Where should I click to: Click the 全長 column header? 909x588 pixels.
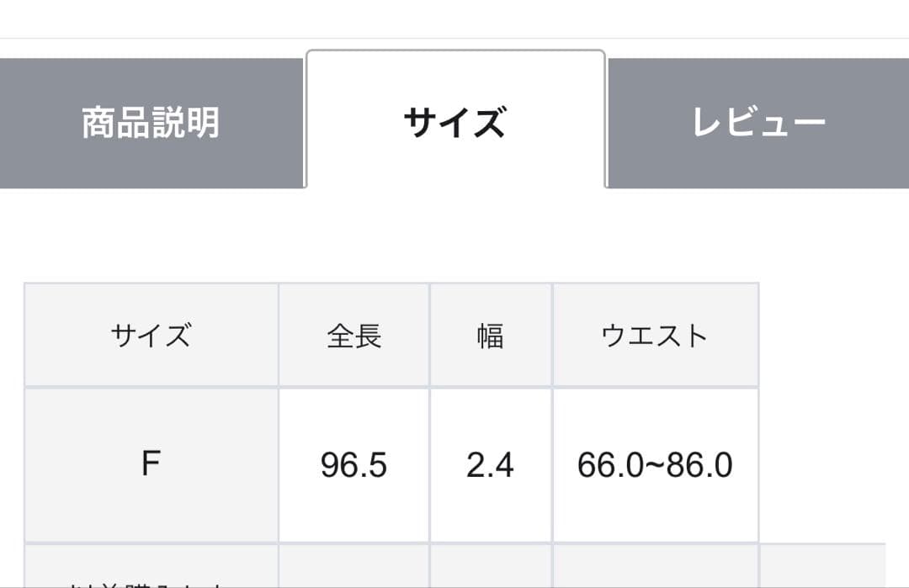353,336
